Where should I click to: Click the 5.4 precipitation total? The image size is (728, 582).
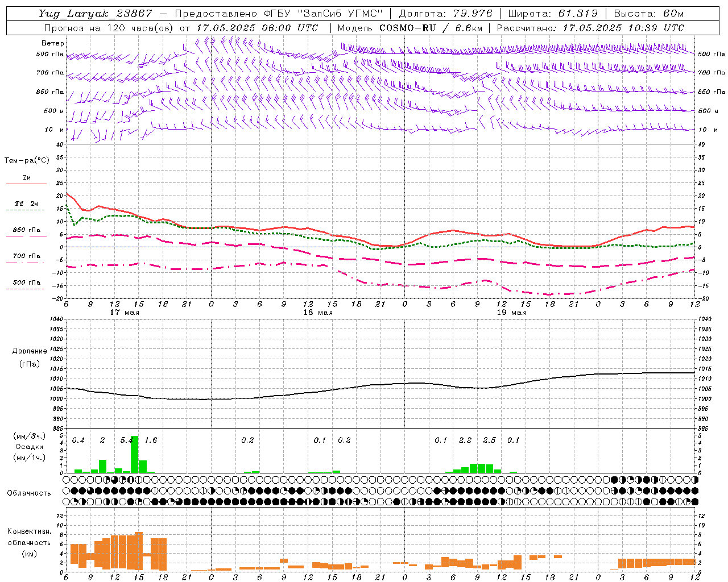127,440
